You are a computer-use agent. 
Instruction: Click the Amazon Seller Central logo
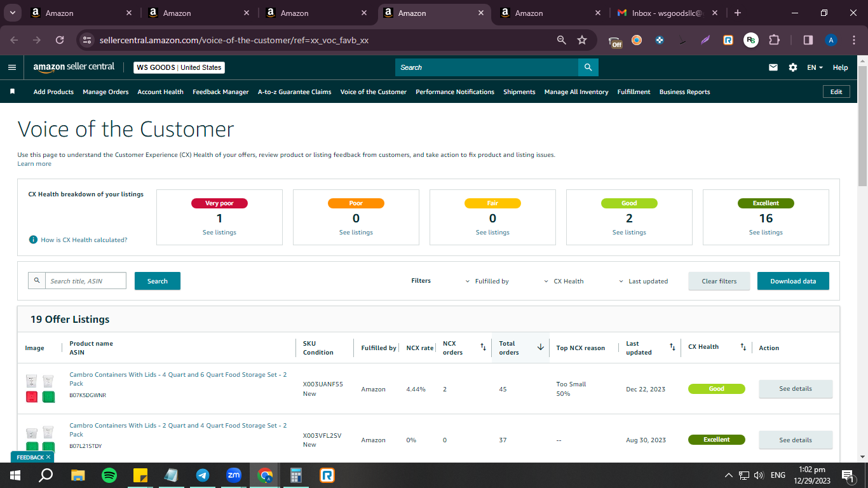(x=74, y=67)
